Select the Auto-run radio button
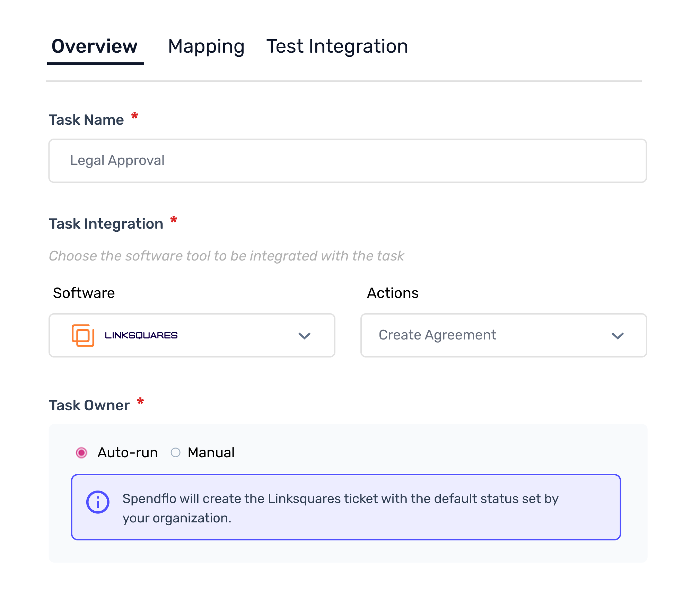The width and height of the screenshot is (700, 600). [81, 452]
